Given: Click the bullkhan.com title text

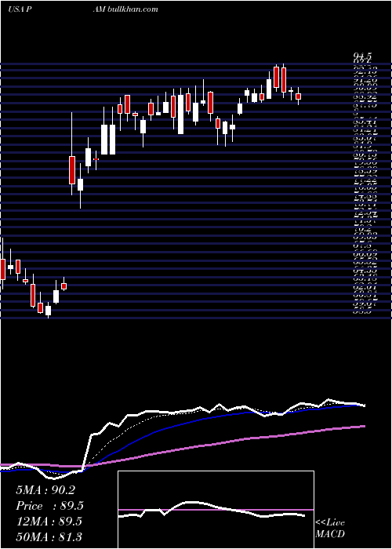Looking at the screenshot, I should point(134,9).
